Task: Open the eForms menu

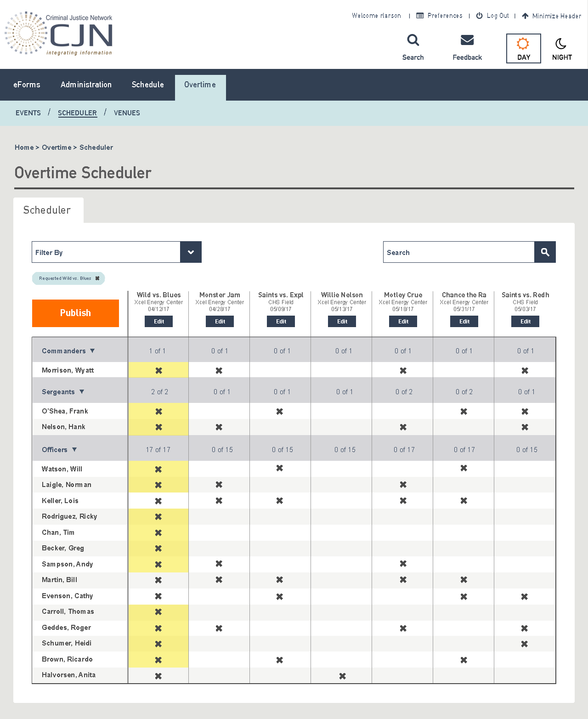Action: [x=27, y=85]
